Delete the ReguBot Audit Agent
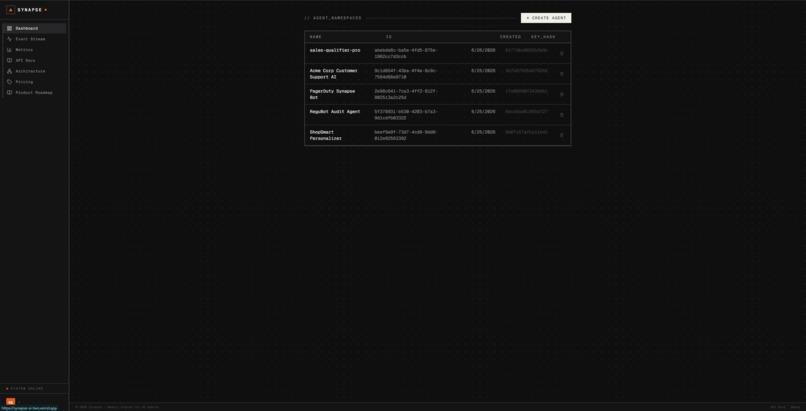The width and height of the screenshot is (806, 411). (x=561, y=115)
